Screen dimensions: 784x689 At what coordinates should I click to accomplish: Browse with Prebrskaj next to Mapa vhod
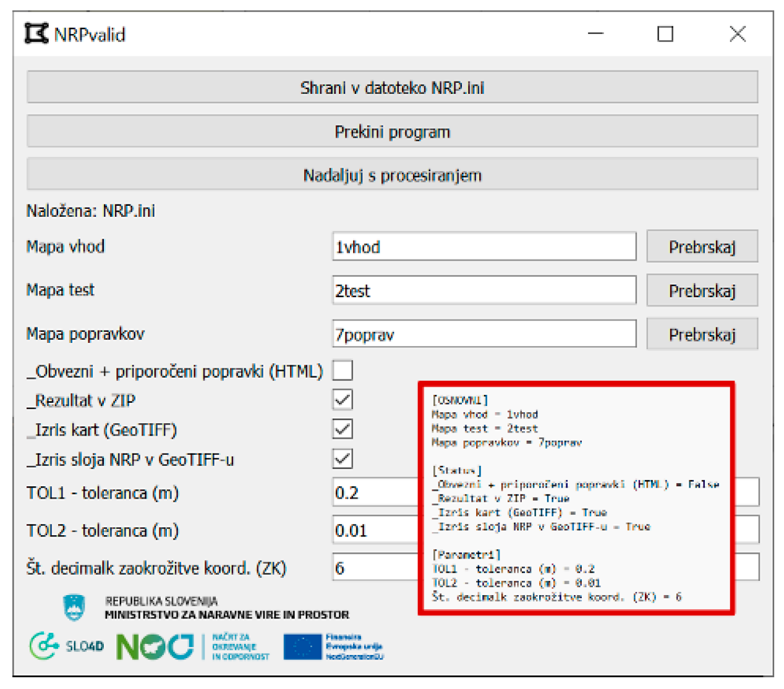tap(702, 247)
